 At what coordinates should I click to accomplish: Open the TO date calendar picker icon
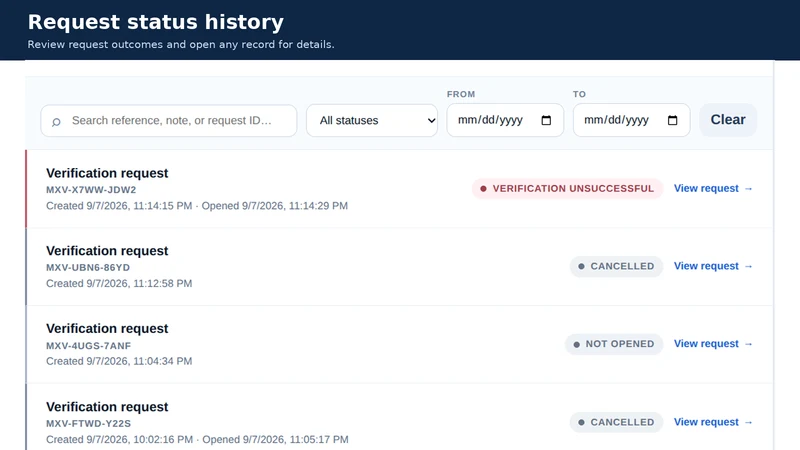point(672,120)
